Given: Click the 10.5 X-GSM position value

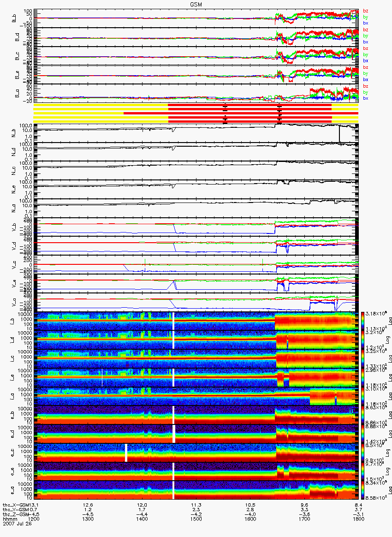Looking at the screenshot, I should [x=250, y=505].
